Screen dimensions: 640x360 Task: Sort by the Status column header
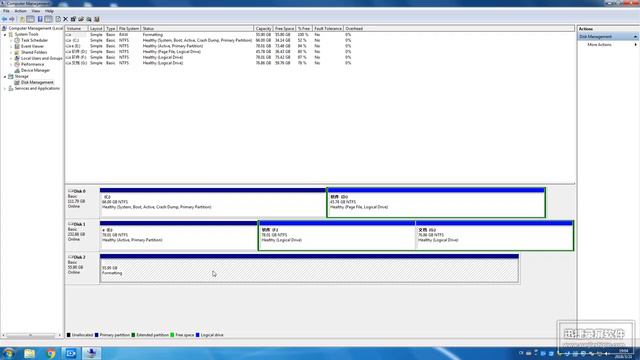pos(197,29)
